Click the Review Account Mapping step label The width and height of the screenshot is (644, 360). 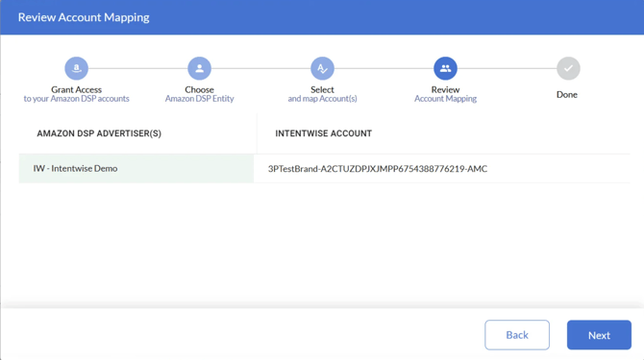click(x=445, y=94)
